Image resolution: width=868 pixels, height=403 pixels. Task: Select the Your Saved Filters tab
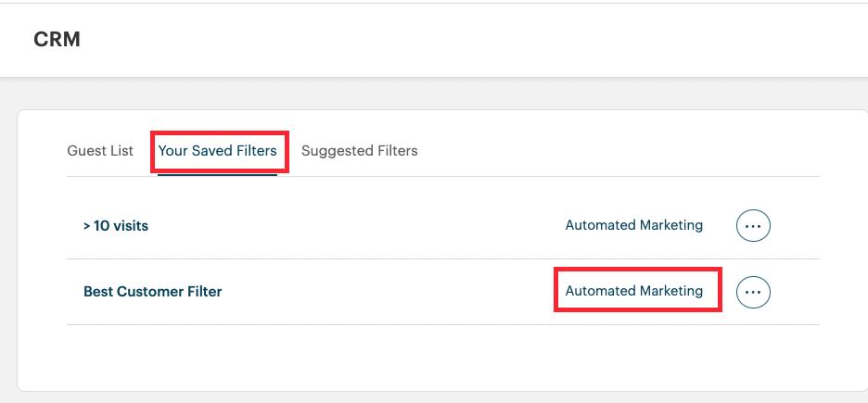(x=218, y=150)
